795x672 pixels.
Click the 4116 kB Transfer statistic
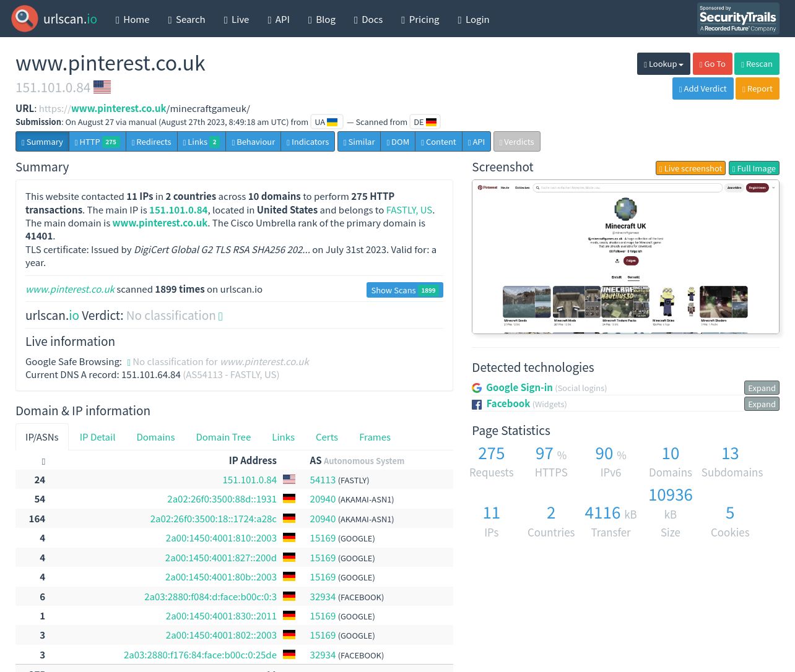(x=610, y=522)
